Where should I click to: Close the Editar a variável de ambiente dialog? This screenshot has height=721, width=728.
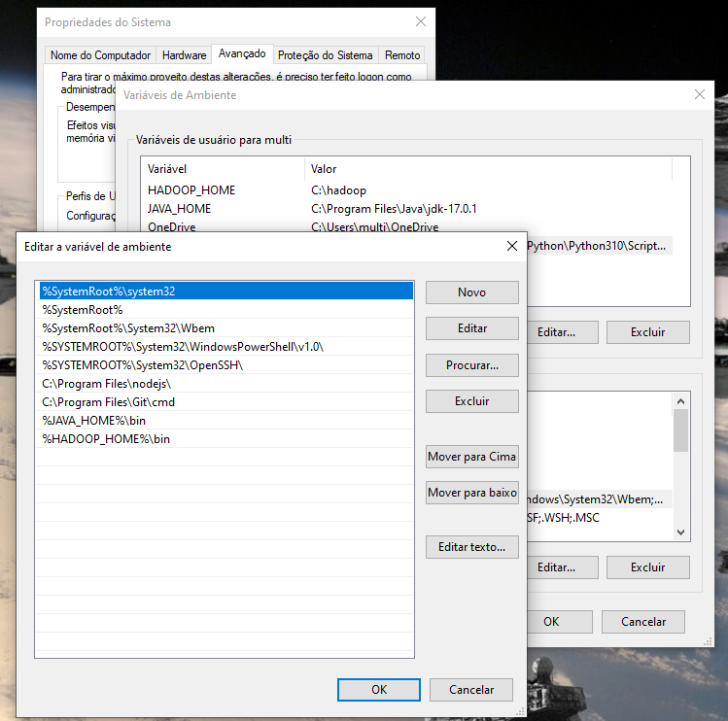512,246
